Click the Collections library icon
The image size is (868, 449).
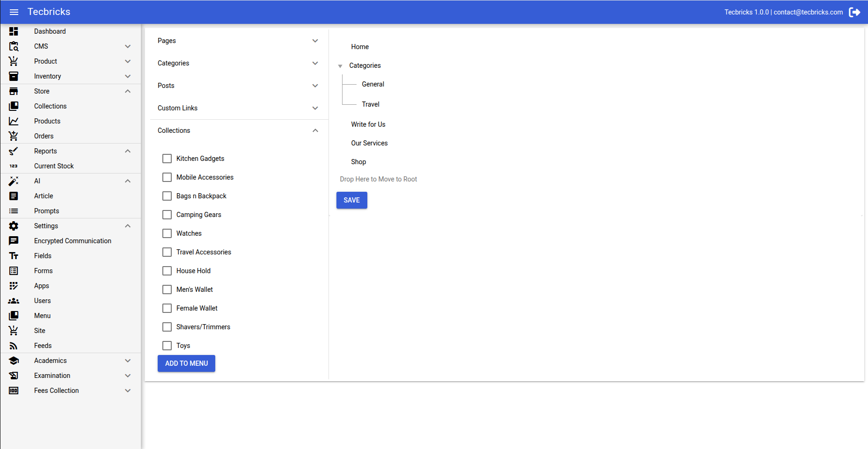pos(14,106)
